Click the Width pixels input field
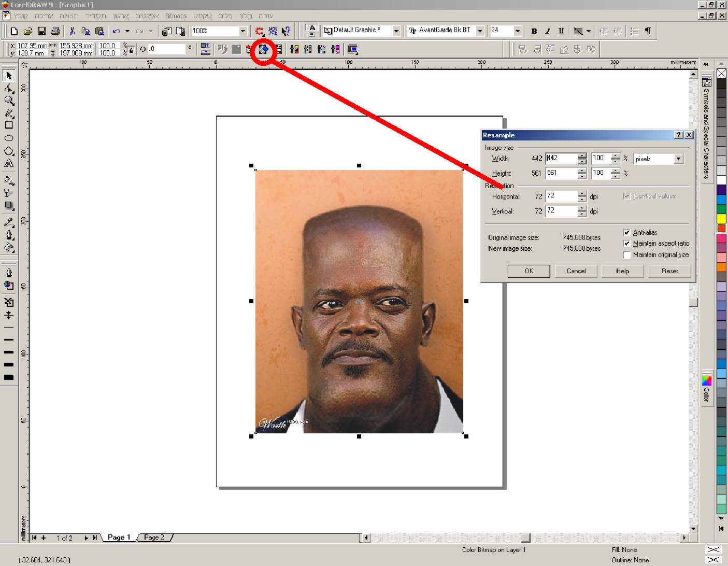This screenshot has height=566, width=728. tap(561, 159)
